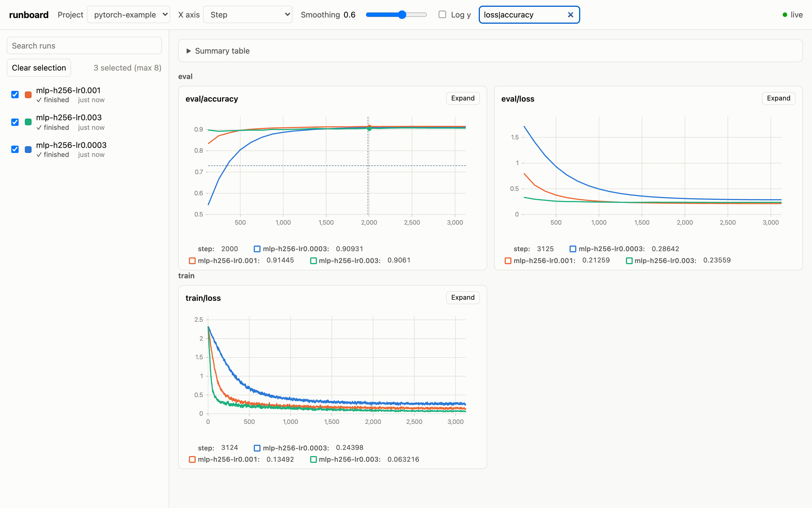Toggle orange lr0.001 legend marker in eval/loss
Viewport: 812px width, 508px height.
tap(508, 261)
